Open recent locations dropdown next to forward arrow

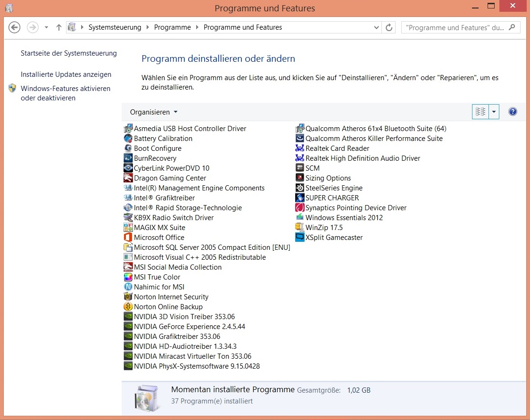click(46, 27)
